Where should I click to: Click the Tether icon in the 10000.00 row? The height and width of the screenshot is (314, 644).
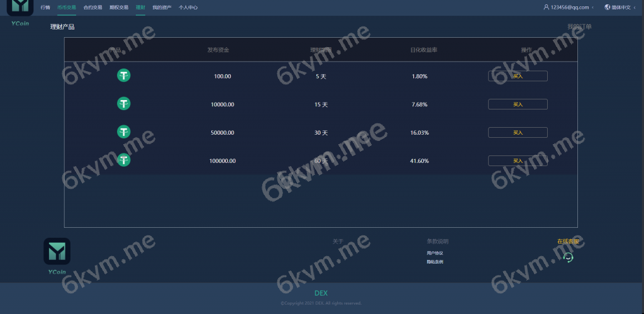click(x=124, y=104)
